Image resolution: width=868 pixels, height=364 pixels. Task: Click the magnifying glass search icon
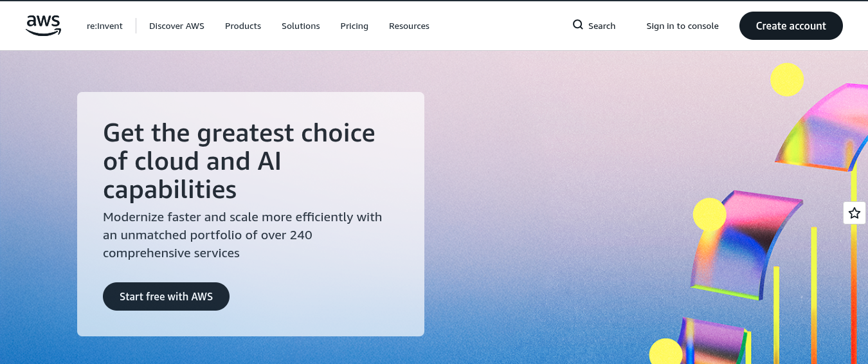pyautogui.click(x=578, y=25)
